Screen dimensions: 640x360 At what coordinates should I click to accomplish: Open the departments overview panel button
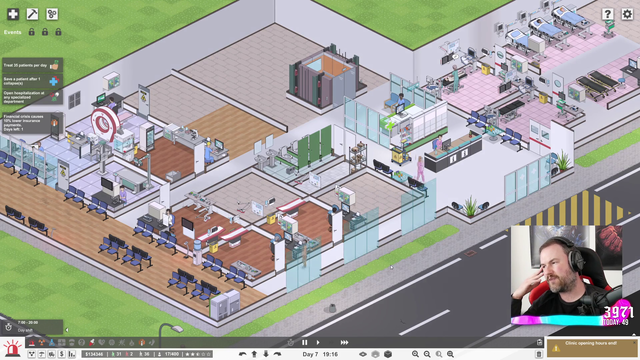(x=32, y=354)
